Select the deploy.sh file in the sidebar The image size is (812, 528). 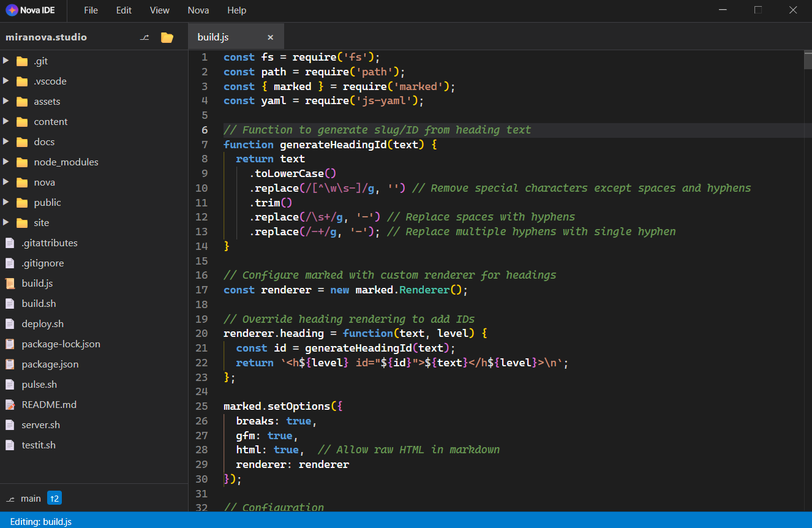point(43,323)
